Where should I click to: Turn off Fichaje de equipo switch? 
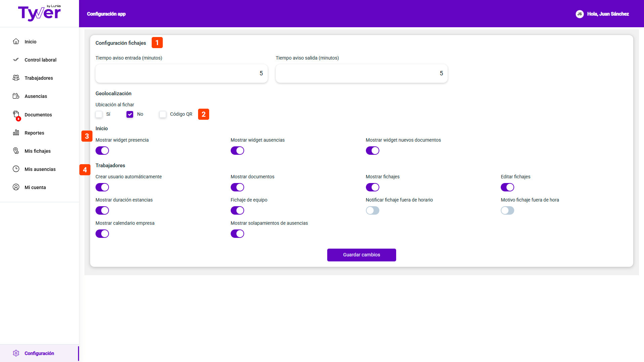pyautogui.click(x=237, y=211)
